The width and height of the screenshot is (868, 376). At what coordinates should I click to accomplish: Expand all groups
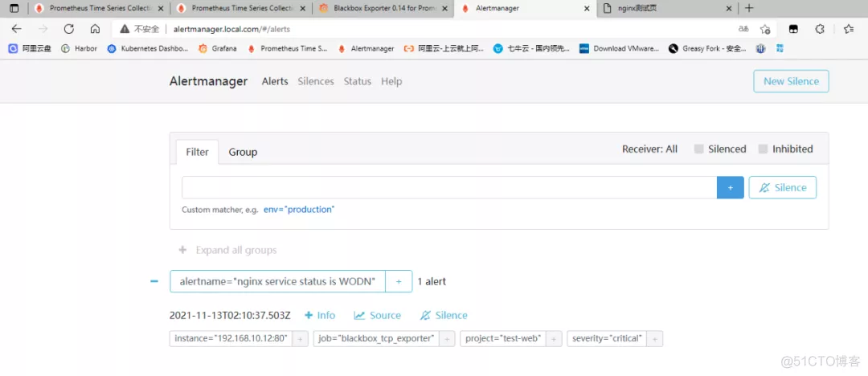(x=227, y=251)
